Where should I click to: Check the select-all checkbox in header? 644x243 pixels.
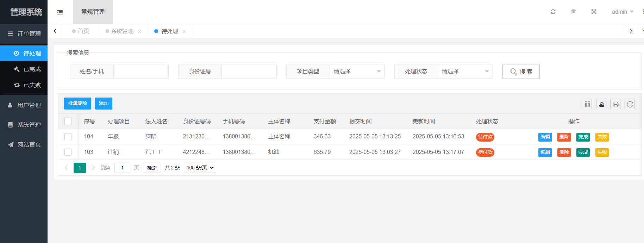tap(68, 122)
